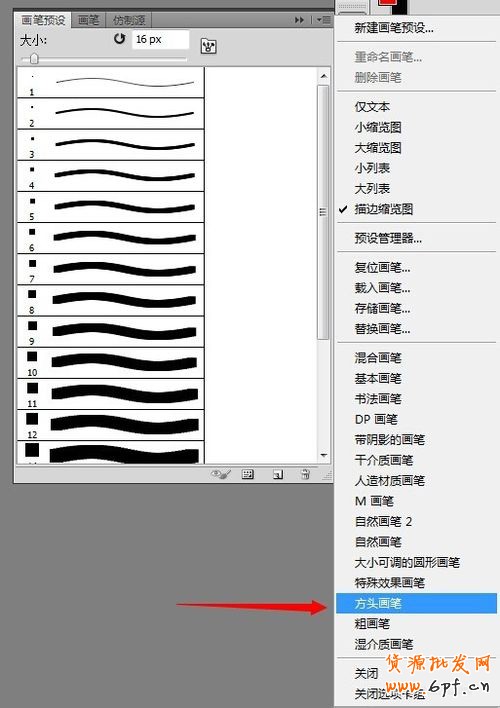Viewport: 500px width, 708px height.
Task: Choose 载入画笔... menu entry
Action: pos(382,288)
